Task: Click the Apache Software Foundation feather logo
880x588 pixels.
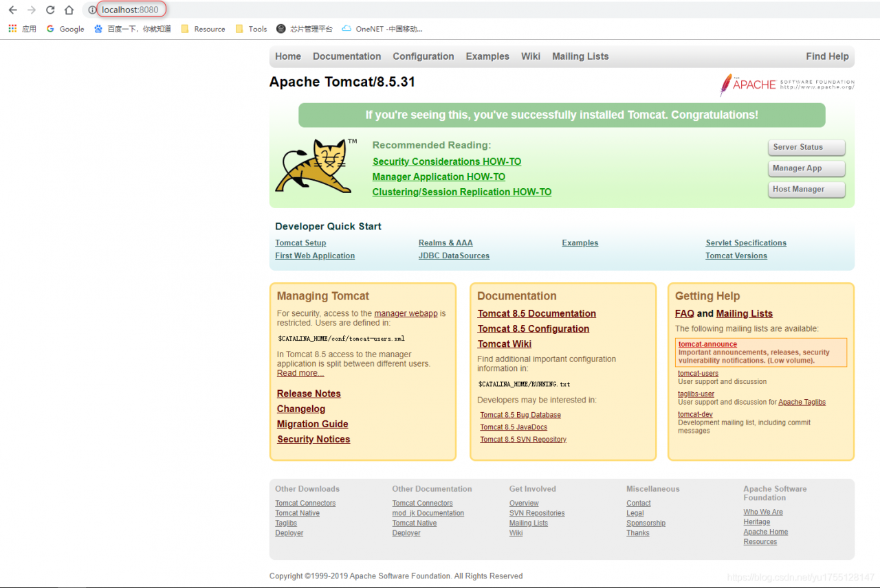Action: click(x=786, y=84)
